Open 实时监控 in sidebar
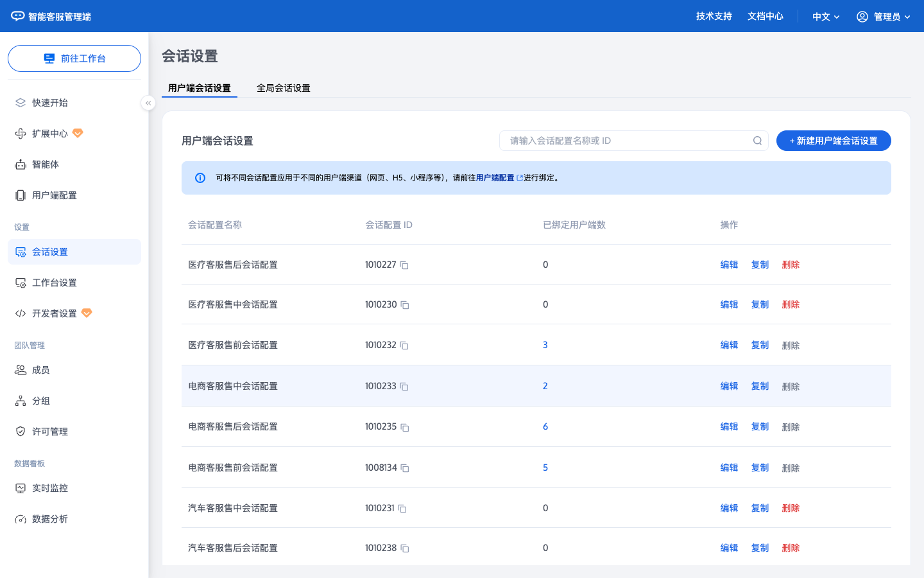 74,488
